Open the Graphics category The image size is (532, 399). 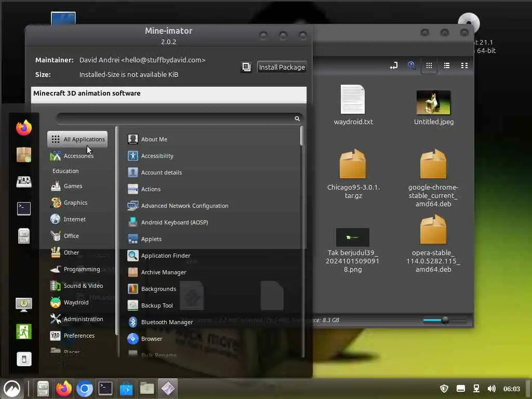point(77,203)
